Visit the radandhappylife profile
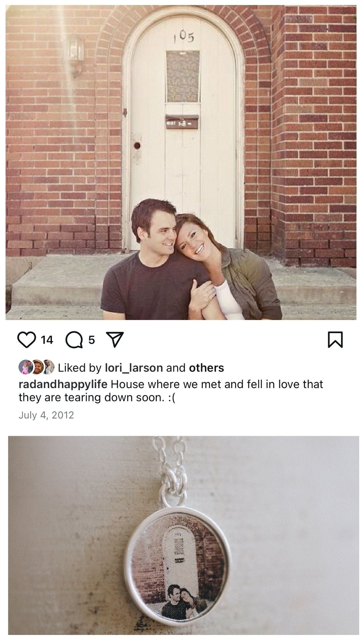Screen dimensions: 362x644 tap(63, 384)
